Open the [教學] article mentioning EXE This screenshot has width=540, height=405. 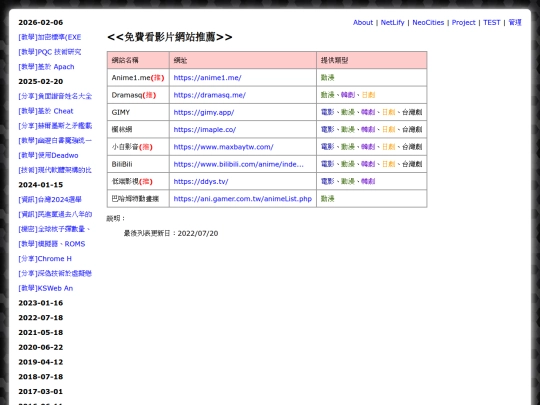pyautogui.click(x=50, y=37)
